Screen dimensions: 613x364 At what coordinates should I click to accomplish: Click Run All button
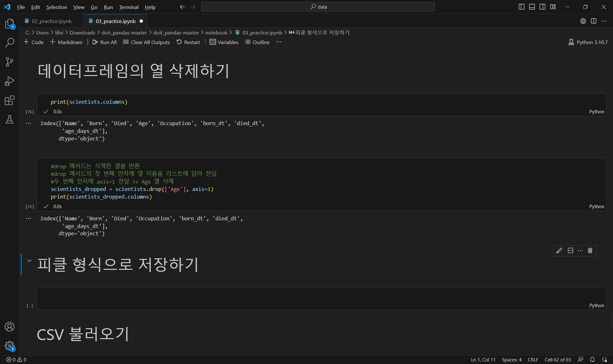click(x=104, y=42)
